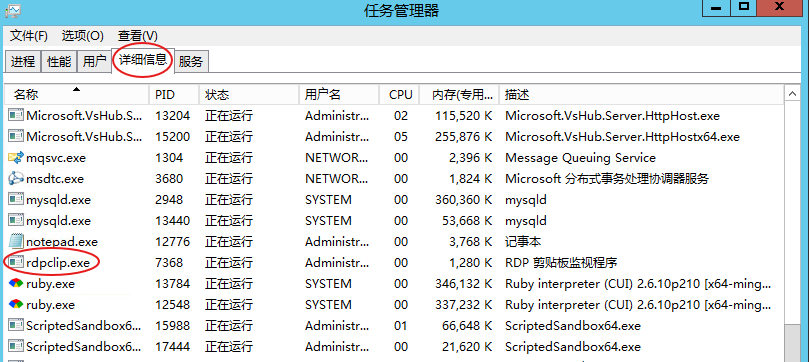Click PID 17444 cell
Image resolution: width=809 pixels, height=362 pixels.
(x=172, y=347)
